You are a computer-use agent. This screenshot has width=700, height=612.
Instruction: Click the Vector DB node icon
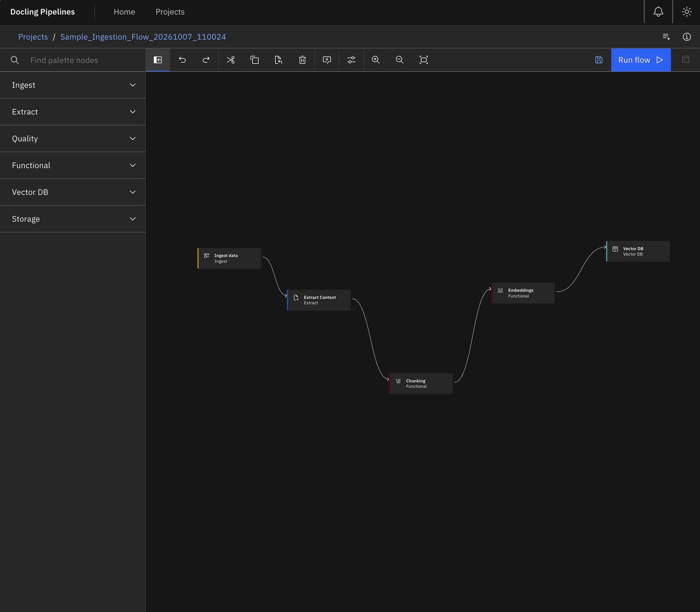click(x=615, y=249)
